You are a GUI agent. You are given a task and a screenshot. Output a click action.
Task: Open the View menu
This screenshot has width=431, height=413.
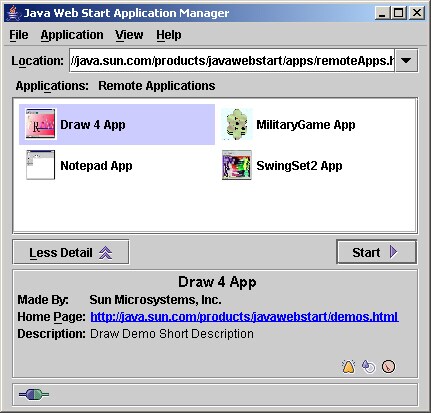coord(129,35)
